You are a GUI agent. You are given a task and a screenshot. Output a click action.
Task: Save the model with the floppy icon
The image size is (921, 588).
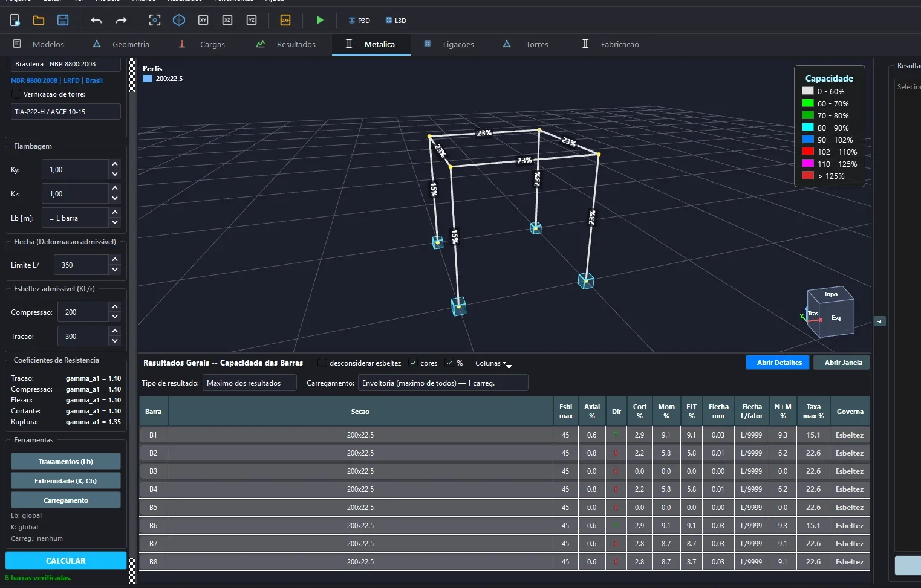(63, 20)
